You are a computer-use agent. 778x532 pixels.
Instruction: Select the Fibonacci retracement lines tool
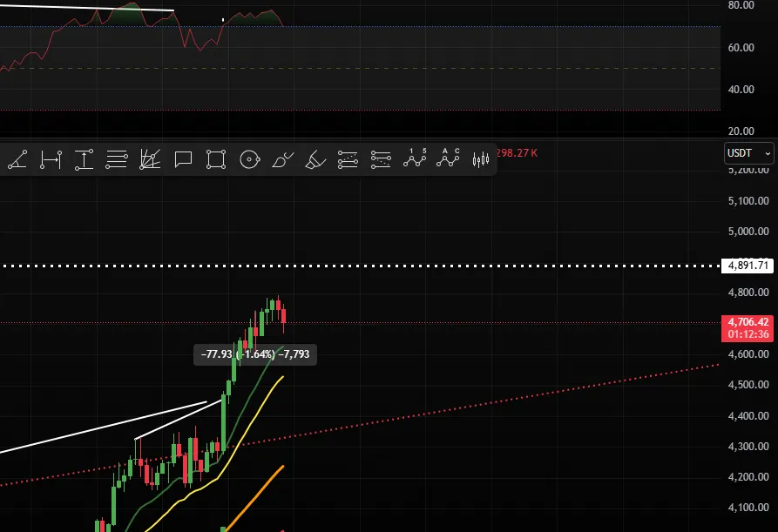[117, 159]
